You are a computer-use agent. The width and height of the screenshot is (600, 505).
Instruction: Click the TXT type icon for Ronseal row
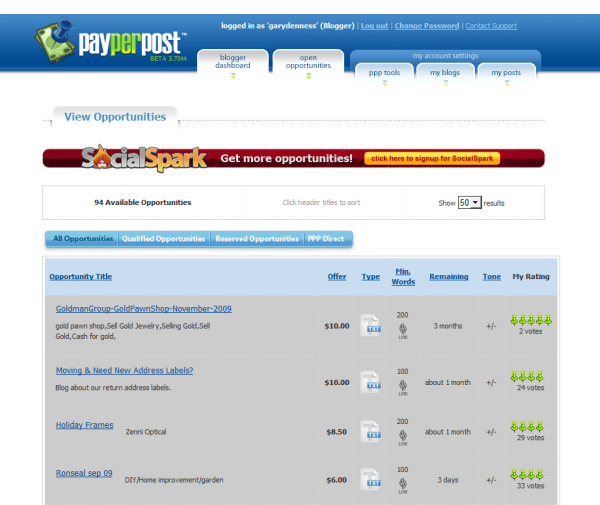tap(371, 481)
